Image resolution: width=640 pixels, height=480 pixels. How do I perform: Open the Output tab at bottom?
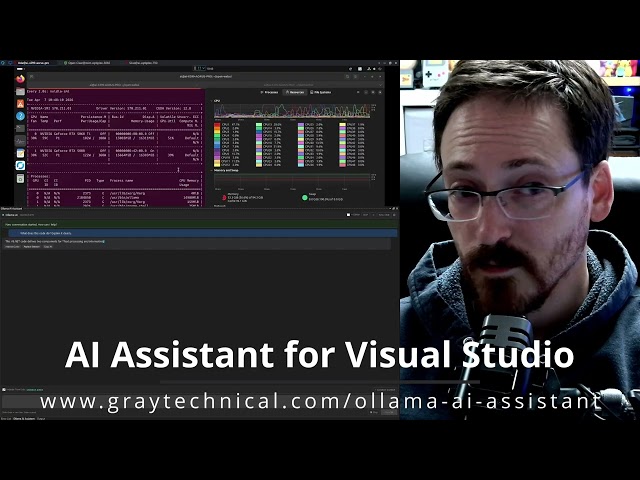[x=41, y=419]
